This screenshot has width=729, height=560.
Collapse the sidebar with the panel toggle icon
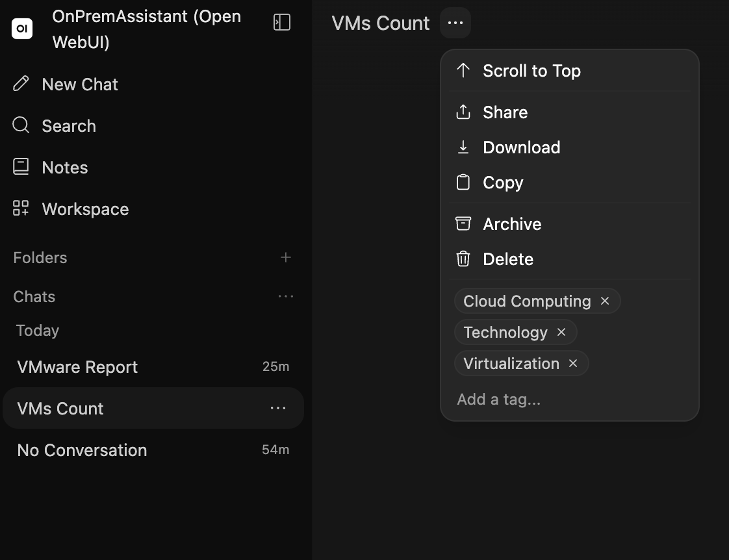pos(282,22)
